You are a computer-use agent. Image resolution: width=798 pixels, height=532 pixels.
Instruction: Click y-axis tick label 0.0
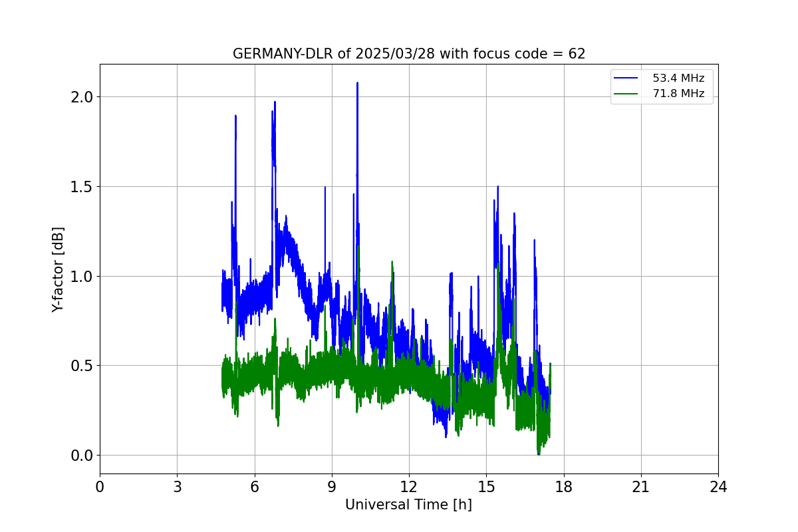point(82,456)
